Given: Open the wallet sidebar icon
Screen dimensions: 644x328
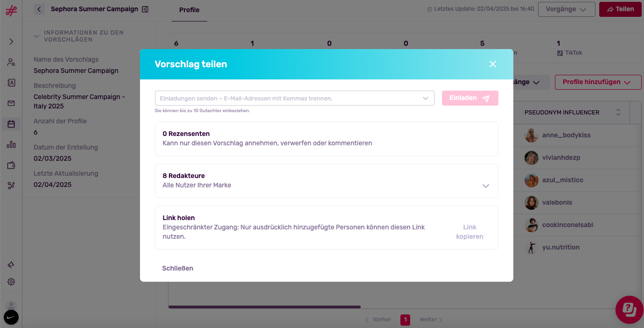Looking at the screenshot, I should (11, 165).
